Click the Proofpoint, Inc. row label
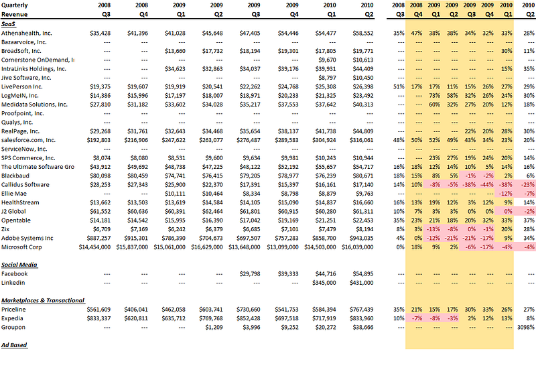This screenshot has height=392, width=536. (x=23, y=113)
